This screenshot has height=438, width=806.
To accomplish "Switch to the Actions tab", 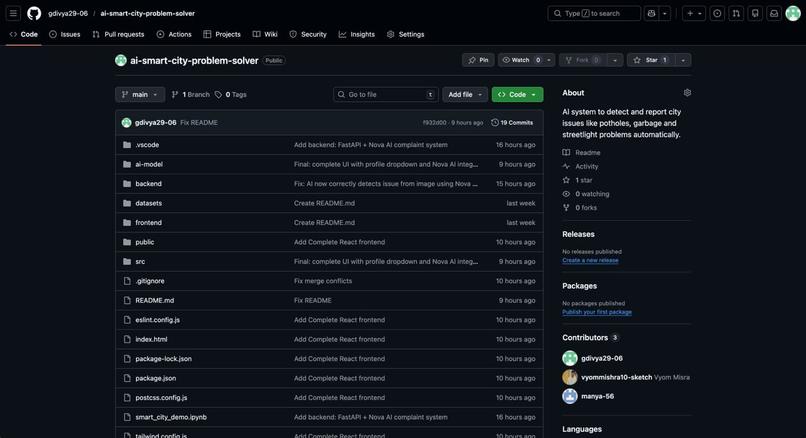I will (174, 34).
